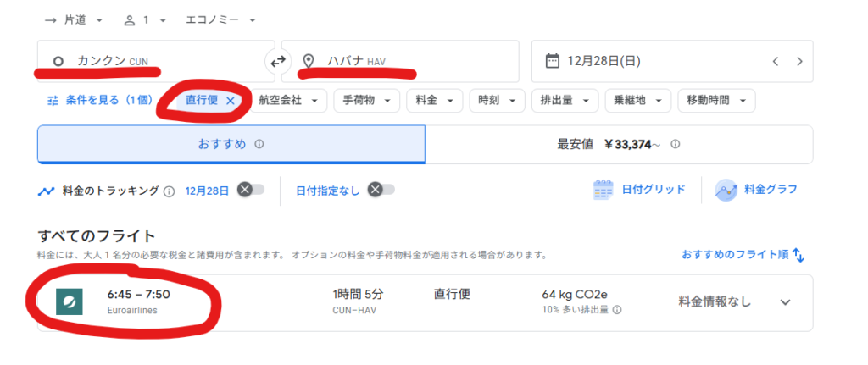Go to next date with right arrow

point(799,61)
